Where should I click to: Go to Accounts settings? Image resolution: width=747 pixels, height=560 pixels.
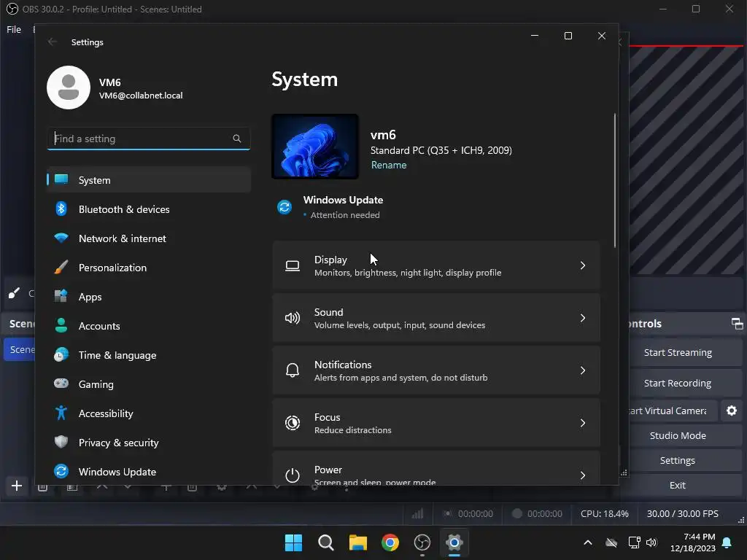pyautogui.click(x=149, y=326)
